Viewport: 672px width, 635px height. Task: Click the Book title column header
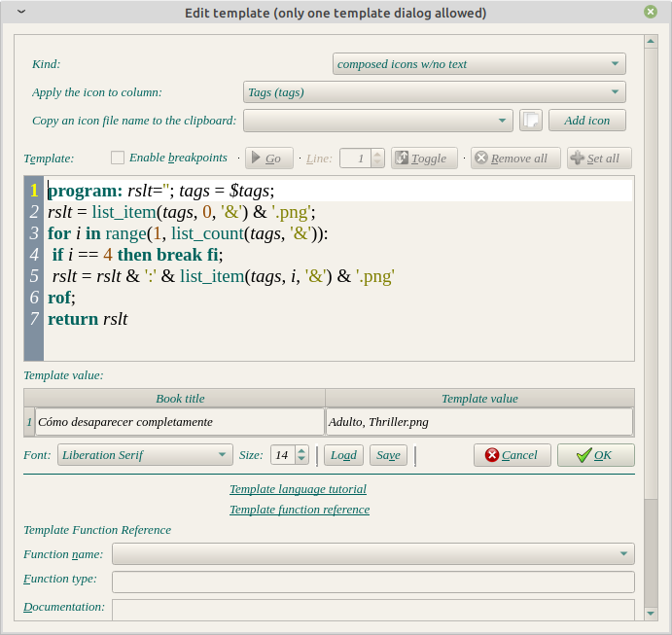[175, 399]
